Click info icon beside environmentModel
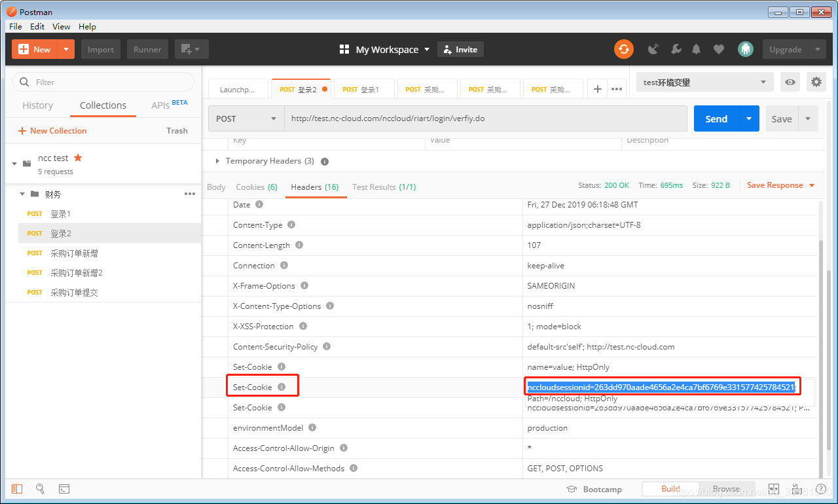Screen dimensions: 838x504 312,427
